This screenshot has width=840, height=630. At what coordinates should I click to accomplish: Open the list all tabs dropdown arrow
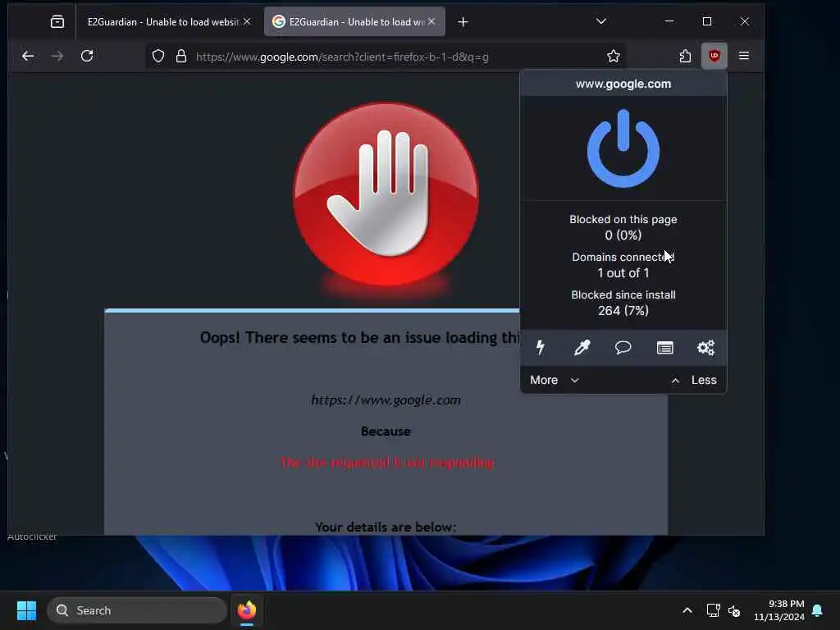coord(601,21)
